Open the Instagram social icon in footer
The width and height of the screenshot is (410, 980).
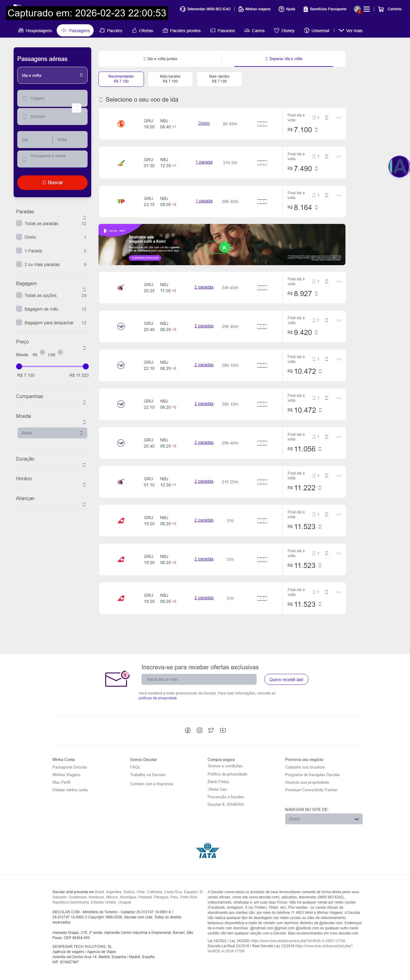[x=199, y=730]
